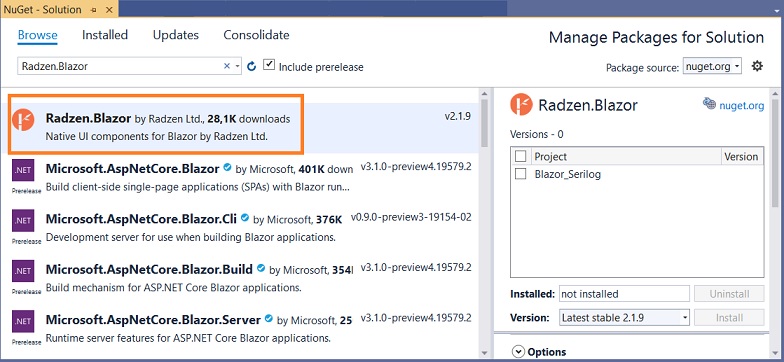Open NuGet settings gear icon
Viewport: 784px width, 362px height.
click(x=758, y=66)
